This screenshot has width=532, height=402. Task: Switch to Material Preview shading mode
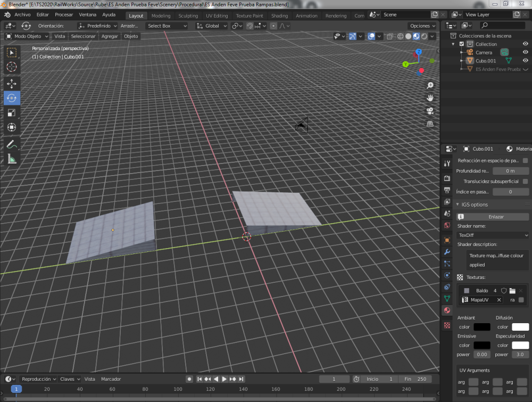(415, 36)
